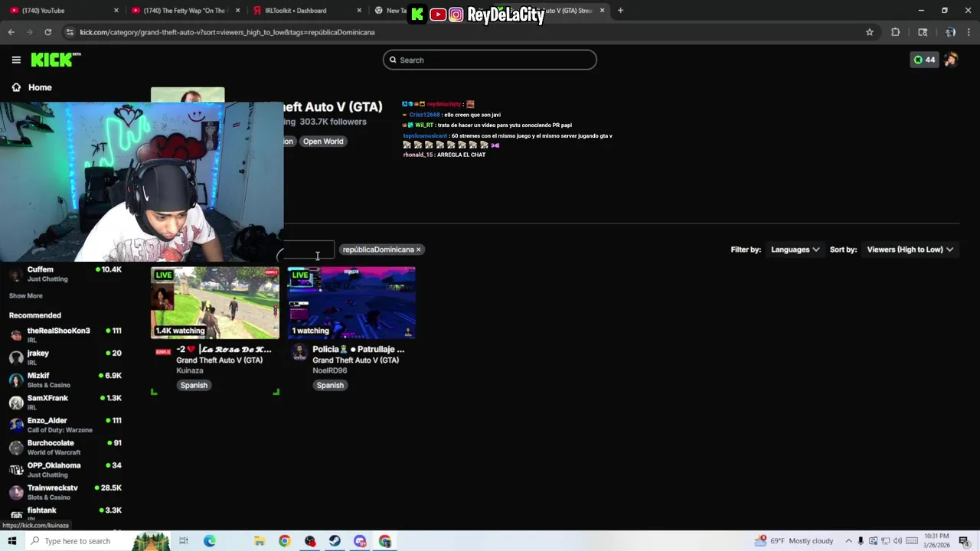Close the first YouTube tab
The height and width of the screenshot is (551, 980).
[116, 11]
